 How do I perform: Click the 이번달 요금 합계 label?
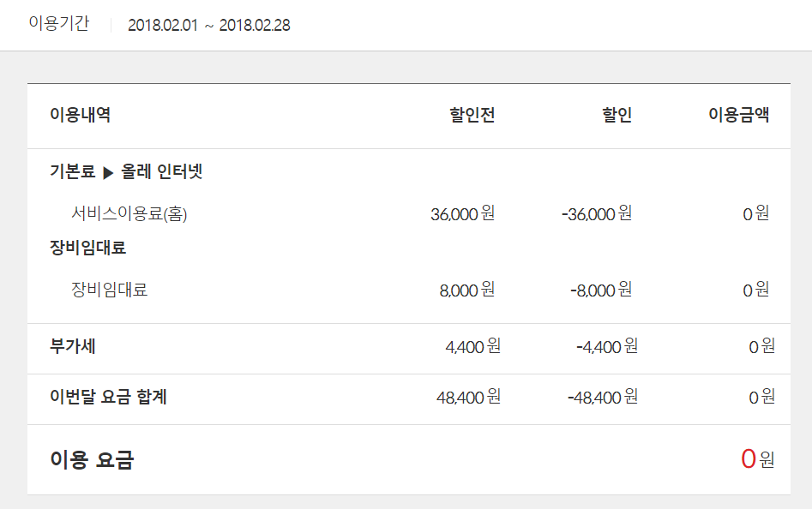[x=108, y=397]
